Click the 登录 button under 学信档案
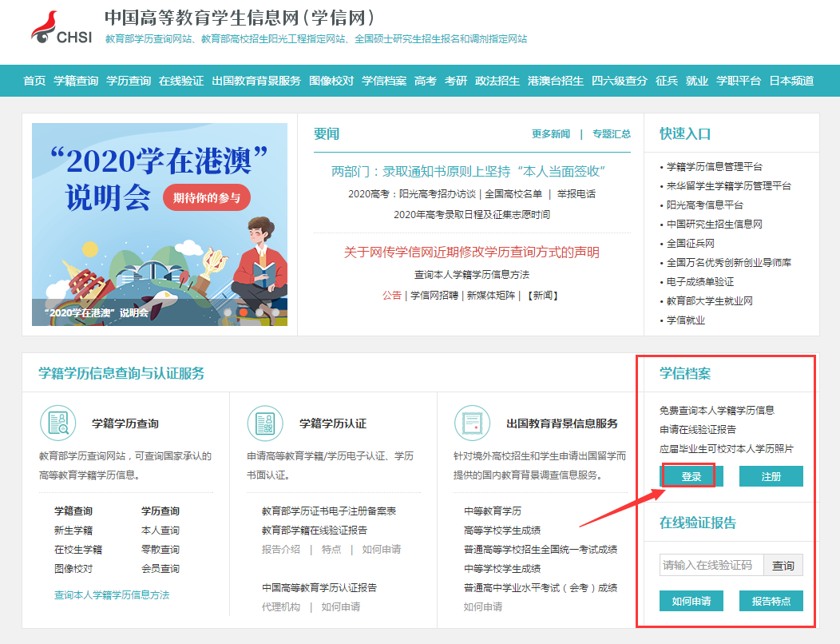 [x=691, y=476]
